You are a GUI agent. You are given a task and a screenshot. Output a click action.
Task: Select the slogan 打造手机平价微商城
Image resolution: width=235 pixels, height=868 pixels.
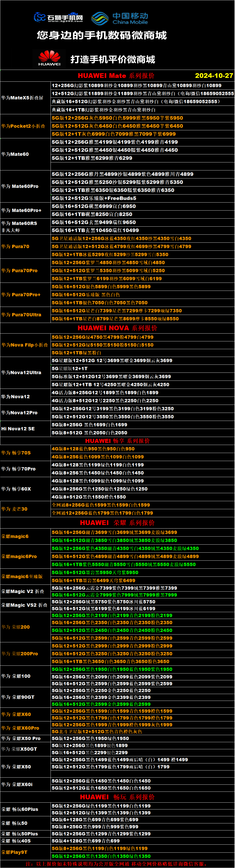pyautogui.click(x=113, y=60)
